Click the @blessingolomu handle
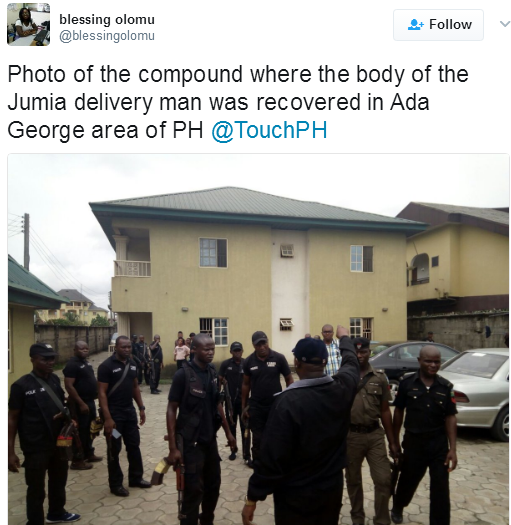This screenshot has height=525, width=511. pos(107,36)
